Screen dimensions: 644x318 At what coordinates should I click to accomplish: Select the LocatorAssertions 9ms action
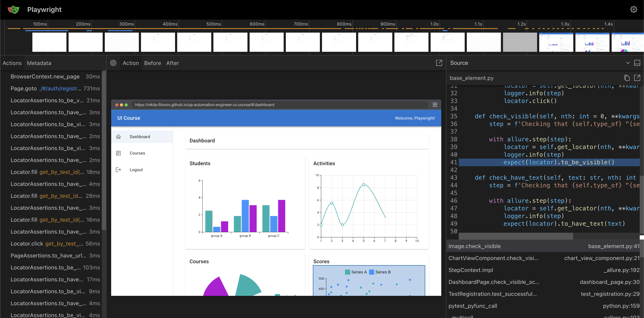pos(51,292)
